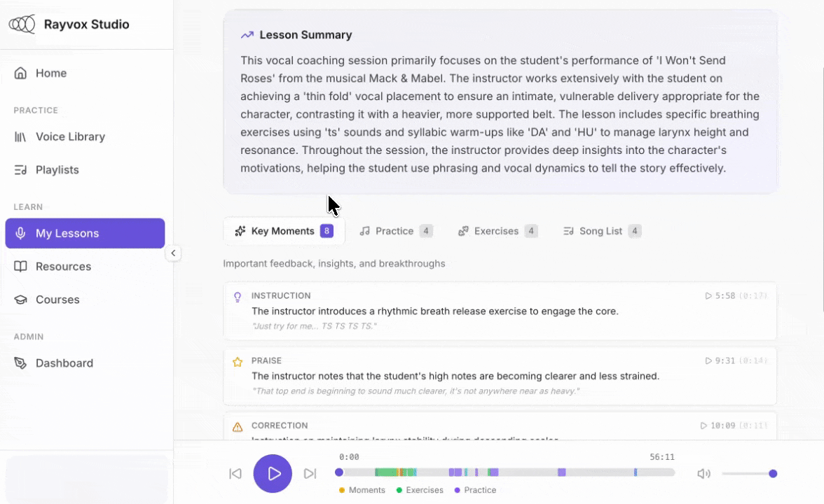Adjust the volume slider handle
This screenshot has height=504, width=824.
click(x=771, y=473)
